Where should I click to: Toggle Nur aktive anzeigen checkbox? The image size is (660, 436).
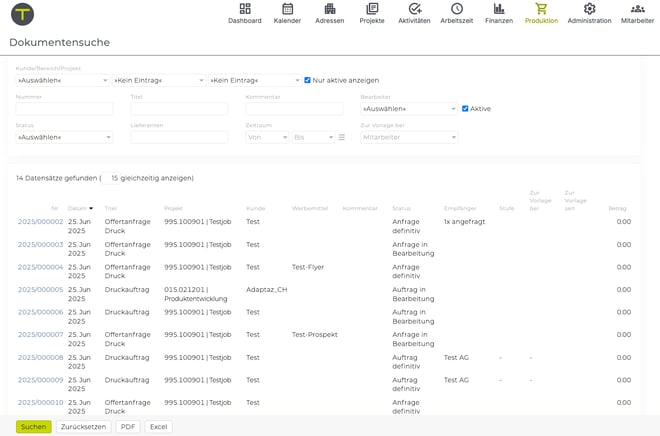point(307,80)
